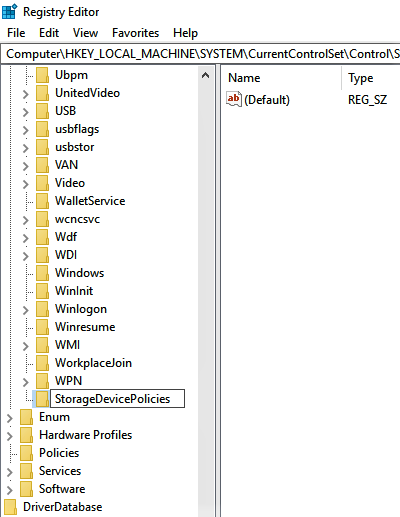Expand the WDI key
400x517 pixels.
tap(26, 256)
